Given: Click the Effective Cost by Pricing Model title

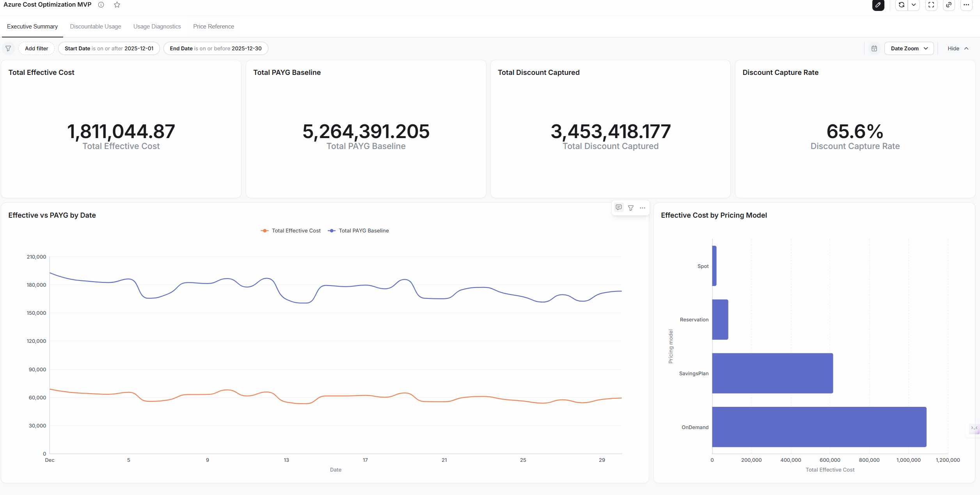Looking at the screenshot, I should click(x=714, y=215).
